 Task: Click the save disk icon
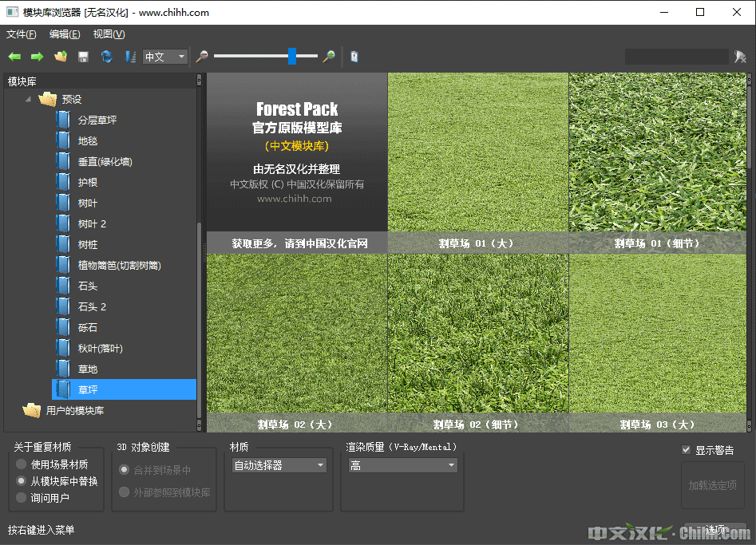point(83,57)
